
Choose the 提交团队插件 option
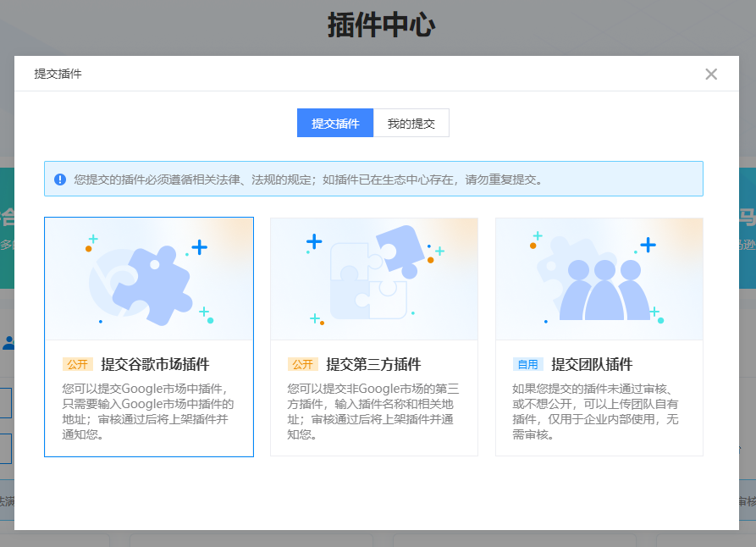[592, 365]
